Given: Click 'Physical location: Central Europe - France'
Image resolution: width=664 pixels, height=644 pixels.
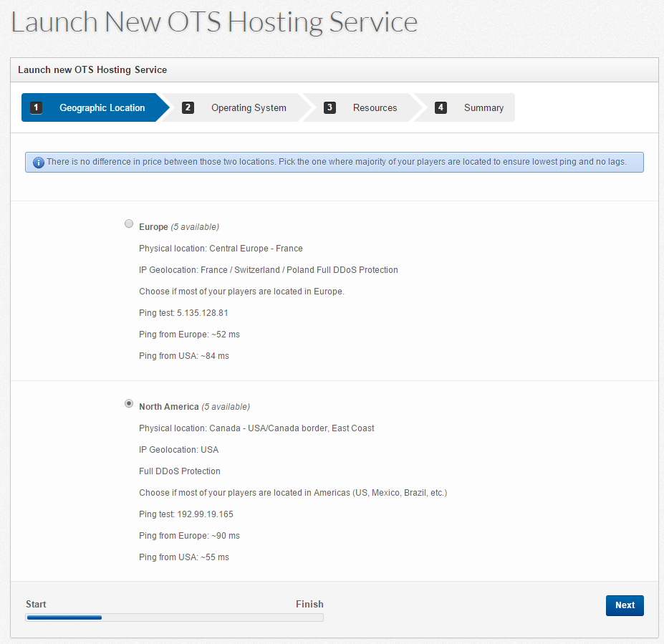Looking at the screenshot, I should [x=221, y=249].
